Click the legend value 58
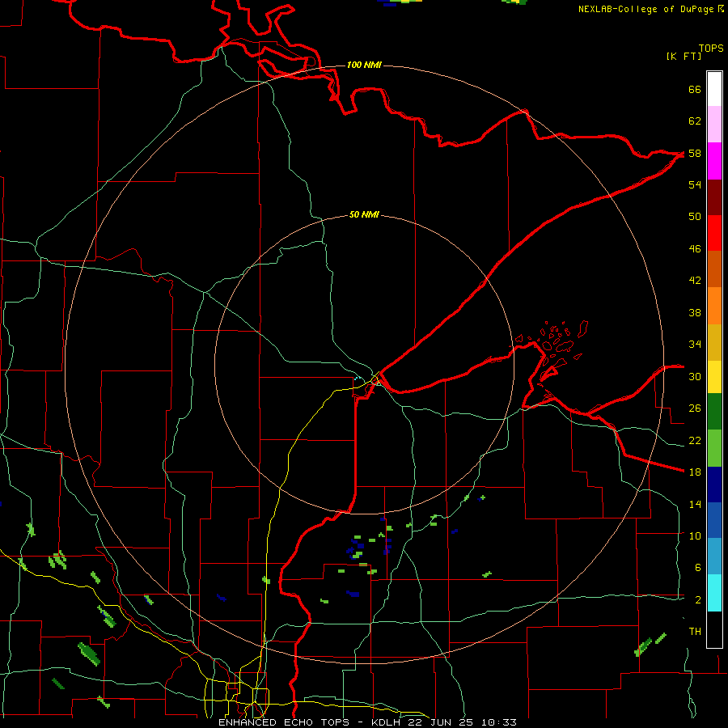The image size is (728, 728). coord(695,153)
